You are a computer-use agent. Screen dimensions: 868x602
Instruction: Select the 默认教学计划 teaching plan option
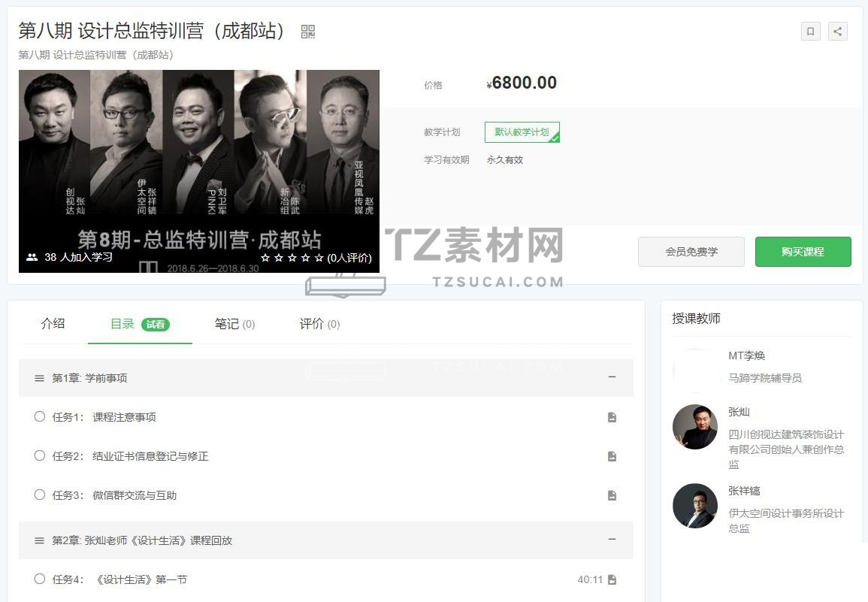522,132
